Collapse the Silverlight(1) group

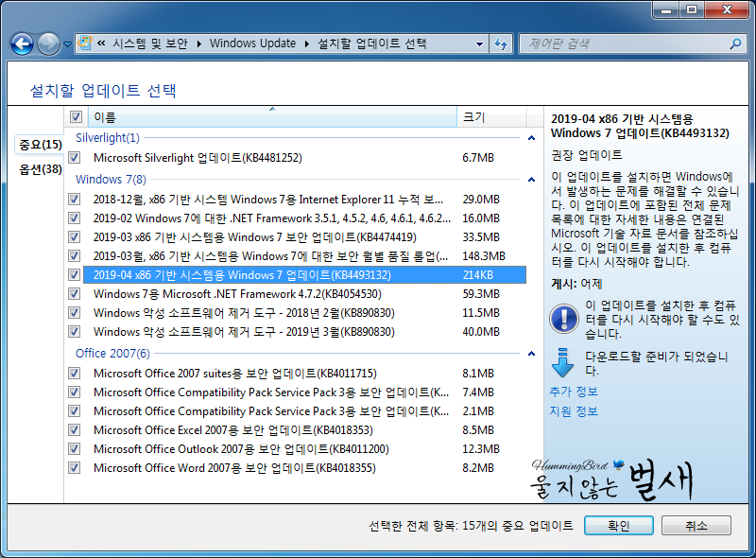[x=531, y=138]
